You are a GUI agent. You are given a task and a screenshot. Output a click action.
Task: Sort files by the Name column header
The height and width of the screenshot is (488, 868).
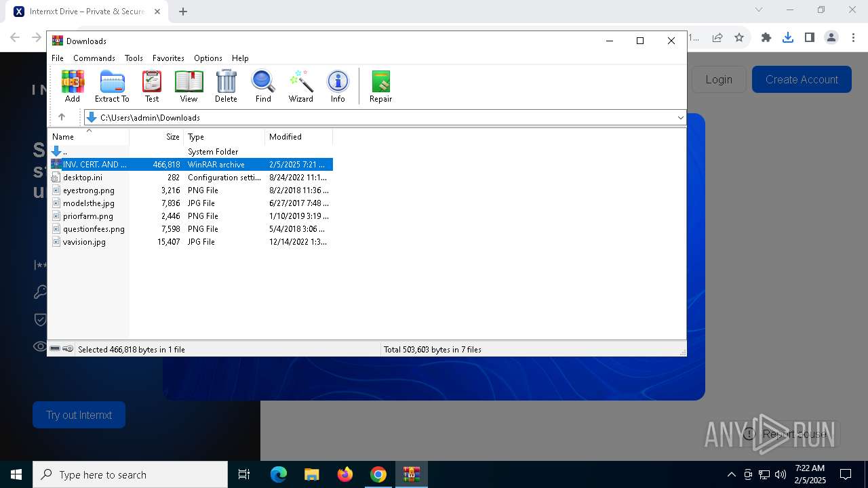(88, 137)
